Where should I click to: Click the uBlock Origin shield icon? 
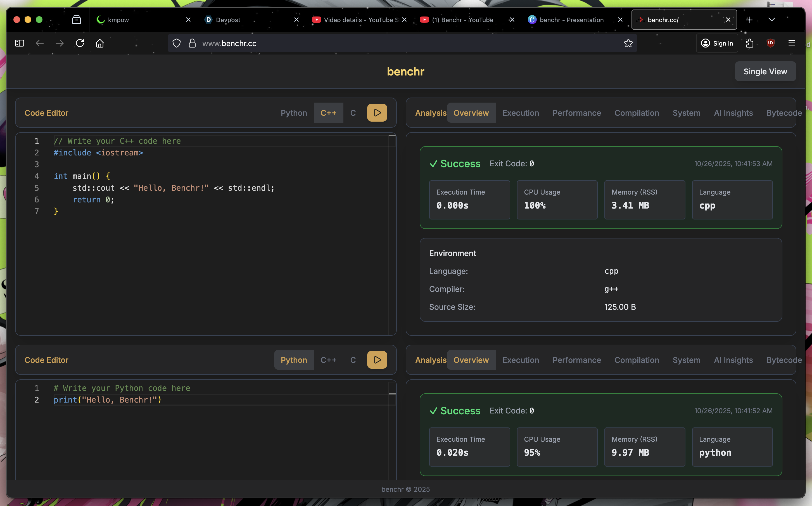coord(771,43)
